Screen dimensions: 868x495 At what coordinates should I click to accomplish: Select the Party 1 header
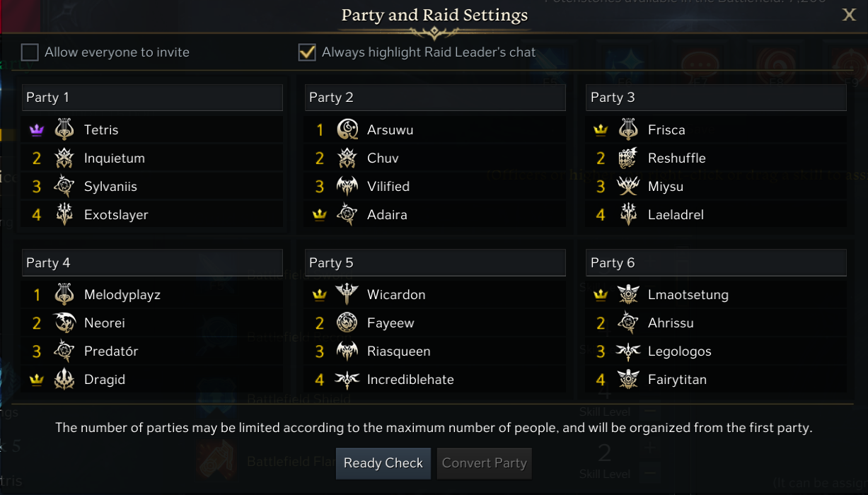pyautogui.click(x=152, y=98)
